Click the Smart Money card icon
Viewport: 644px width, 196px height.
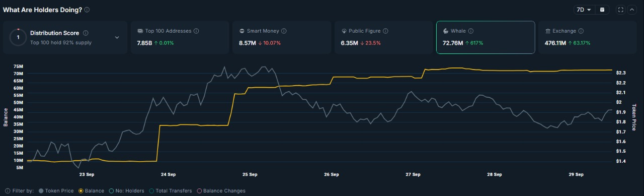pyautogui.click(x=242, y=31)
